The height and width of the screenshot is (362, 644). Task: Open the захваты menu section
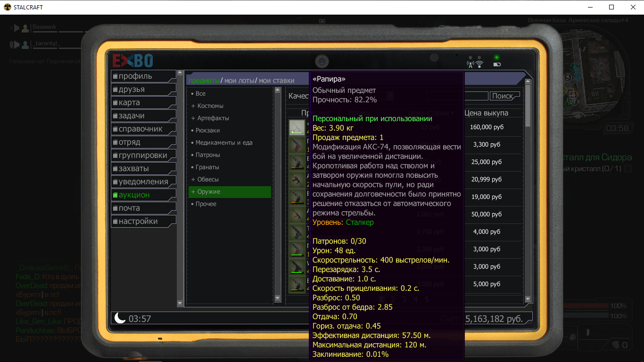(143, 168)
